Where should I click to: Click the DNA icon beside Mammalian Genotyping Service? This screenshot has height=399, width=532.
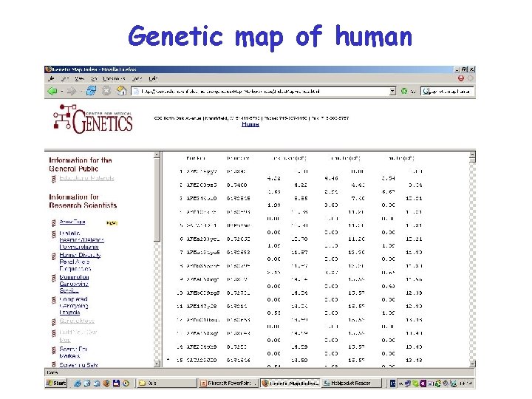[53, 279]
